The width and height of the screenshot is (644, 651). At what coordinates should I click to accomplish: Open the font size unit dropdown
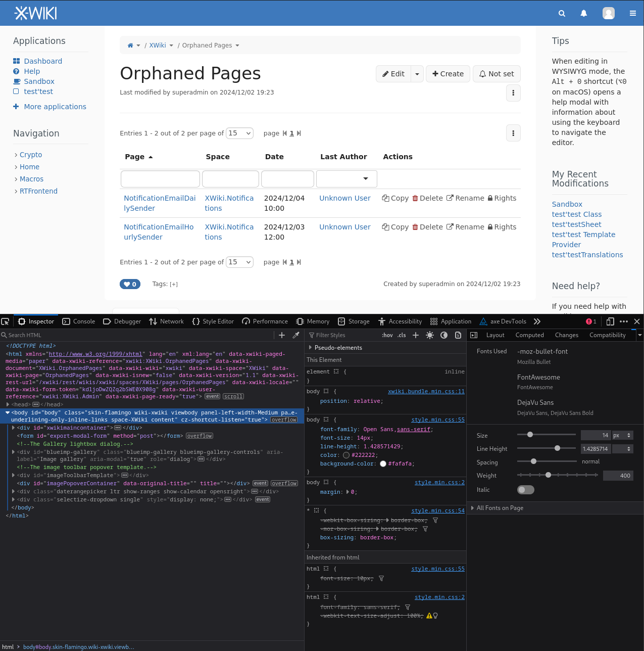click(x=623, y=435)
